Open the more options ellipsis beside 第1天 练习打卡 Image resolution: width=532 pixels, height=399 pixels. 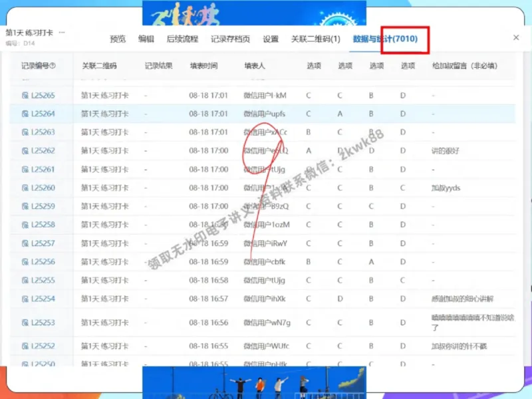(x=62, y=33)
